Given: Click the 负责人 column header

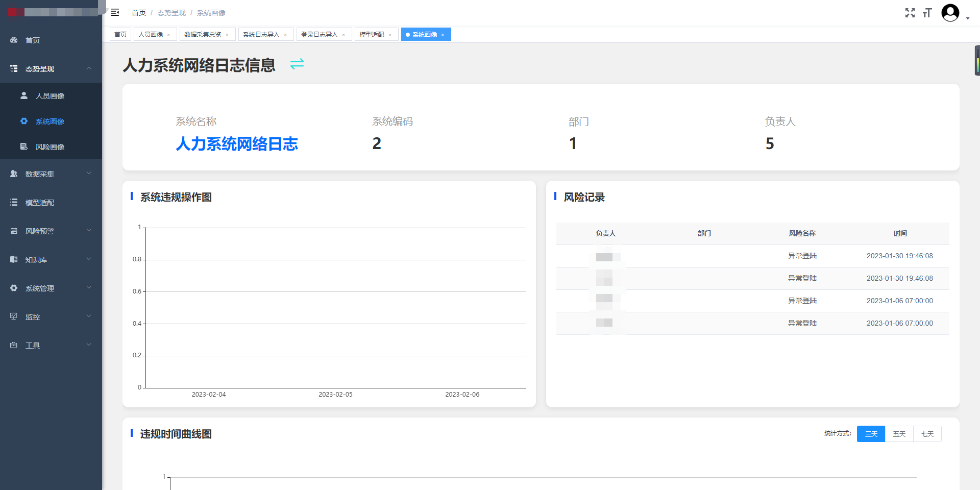Looking at the screenshot, I should pyautogui.click(x=605, y=233).
